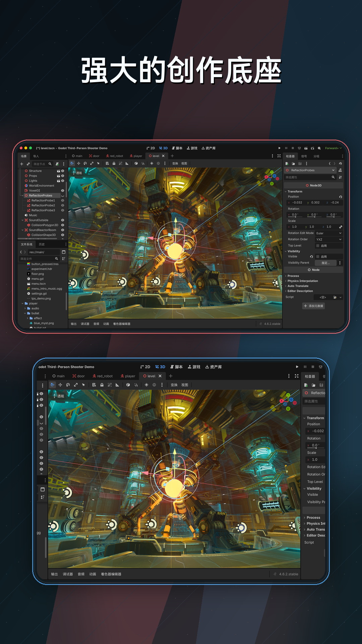Click the 筛选节点 filter nodes field
Screen dimensions: 362x644
pos(42,164)
